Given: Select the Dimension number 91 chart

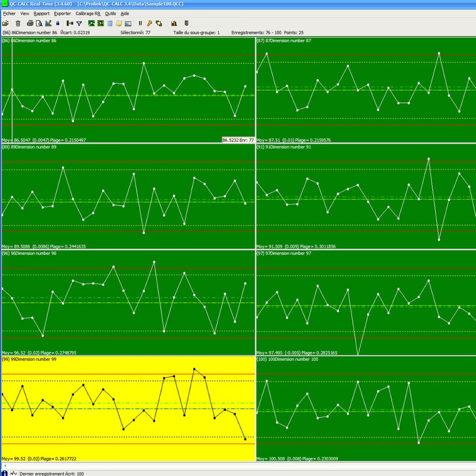Looking at the screenshot, I should tap(366, 196).
